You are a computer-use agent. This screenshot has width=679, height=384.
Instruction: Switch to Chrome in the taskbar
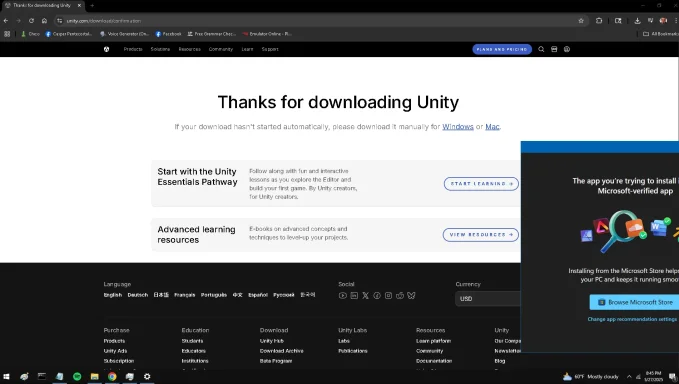coord(112,377)
